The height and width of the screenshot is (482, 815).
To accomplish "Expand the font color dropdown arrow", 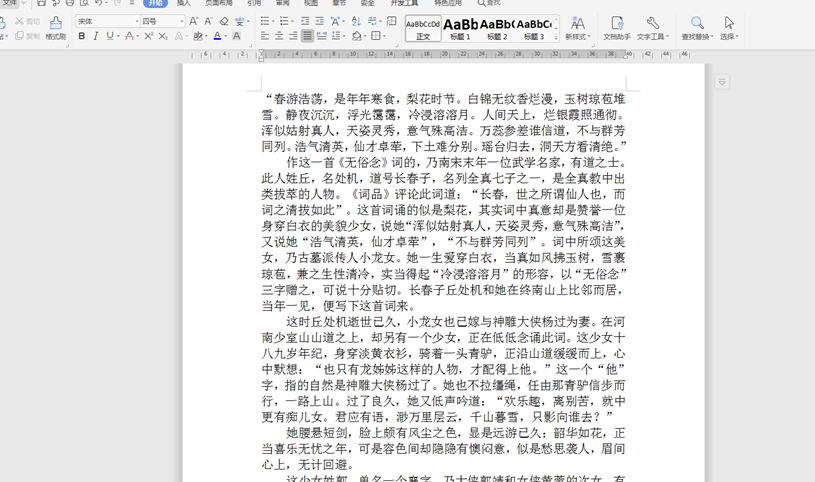I will coord(226,36).
